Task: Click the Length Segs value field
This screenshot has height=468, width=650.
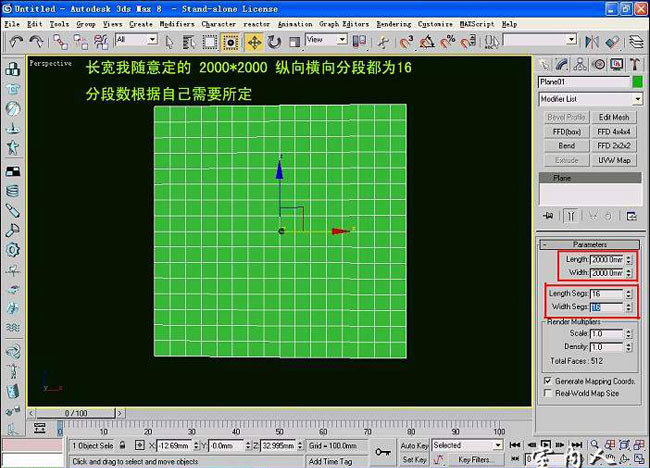Action: coord(607,293)
